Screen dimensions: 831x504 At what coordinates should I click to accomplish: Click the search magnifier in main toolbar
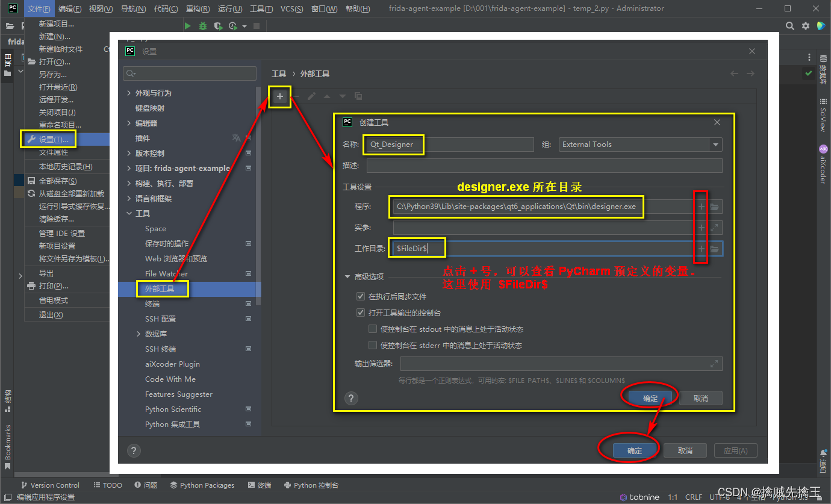[790, 26]
